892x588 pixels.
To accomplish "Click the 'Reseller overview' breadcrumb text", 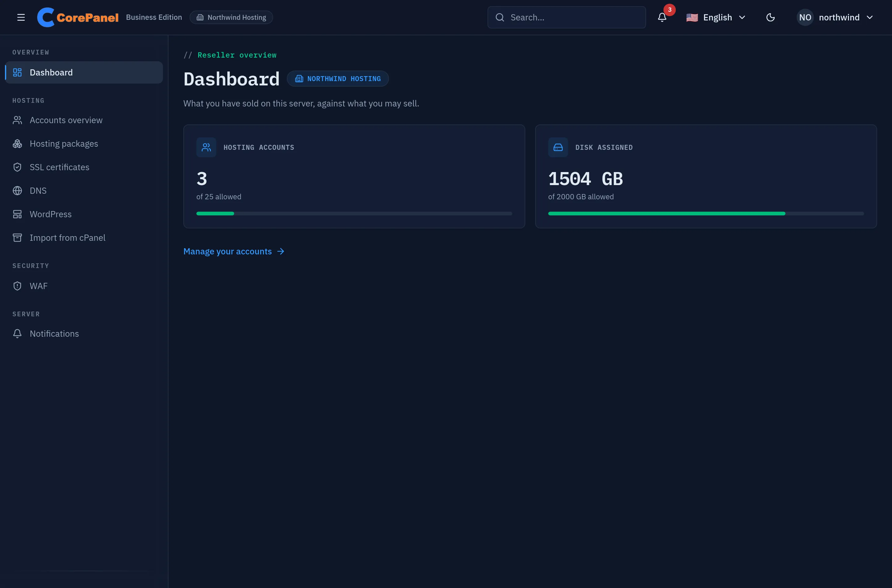I will (237, 55).
